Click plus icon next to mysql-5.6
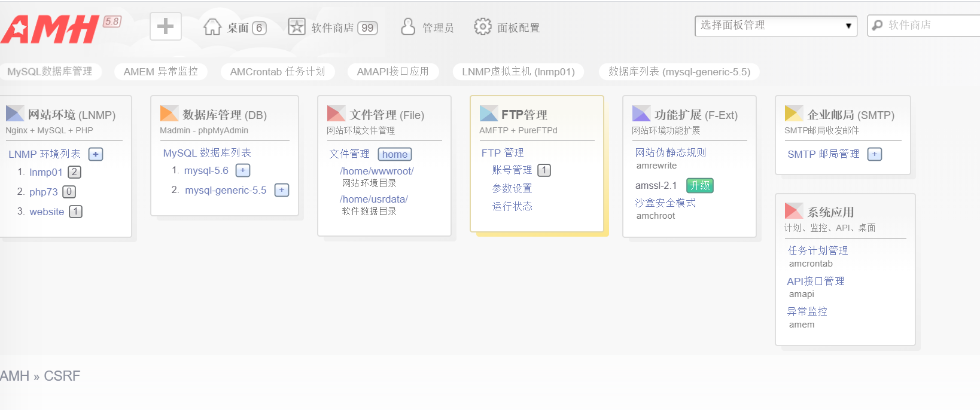This screenshot has height=410, width=980. [x=243, y=170]
